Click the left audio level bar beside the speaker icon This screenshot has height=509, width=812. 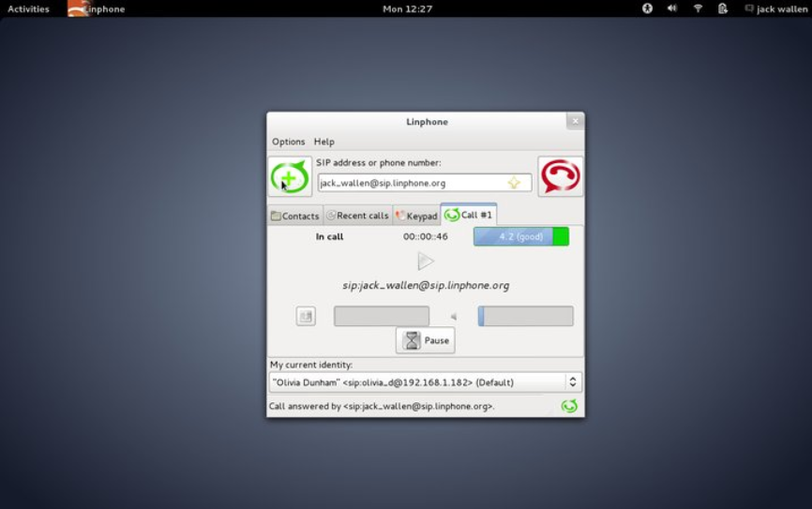point(381,316)
